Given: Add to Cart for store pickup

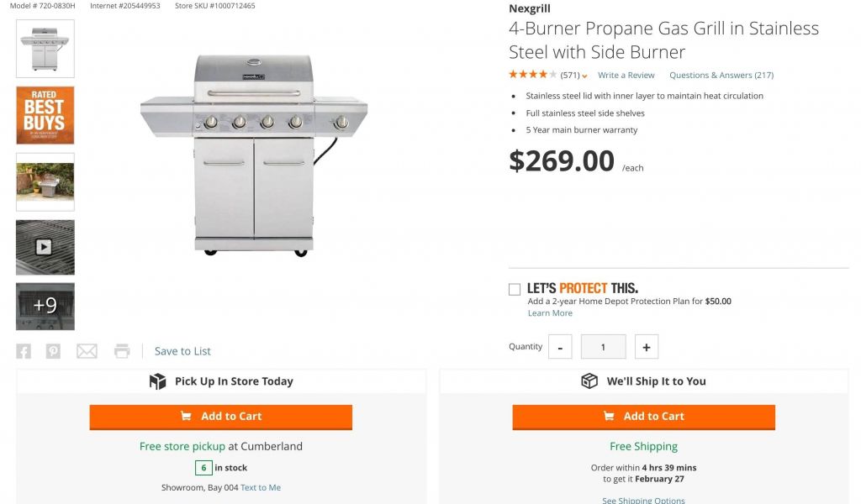Looking at the screenshot, I should tap(220, 417).
